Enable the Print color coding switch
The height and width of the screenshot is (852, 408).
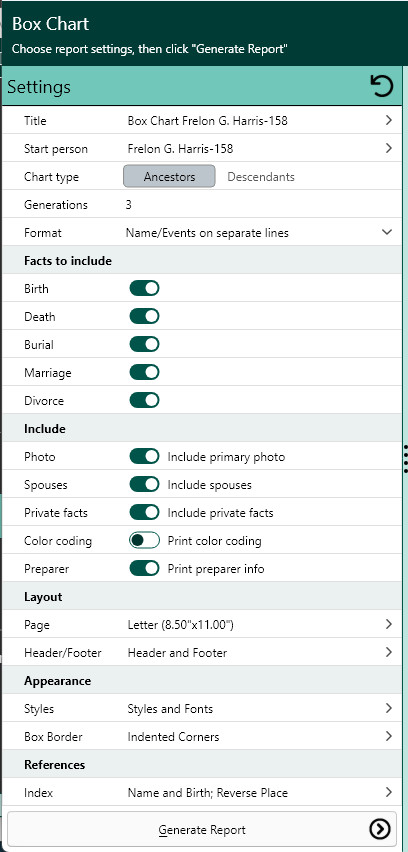145,540
